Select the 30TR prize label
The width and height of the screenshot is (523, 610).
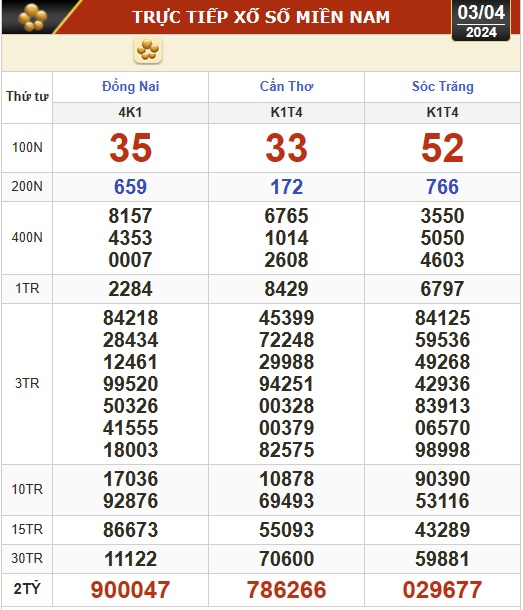[x=27, y=559]
